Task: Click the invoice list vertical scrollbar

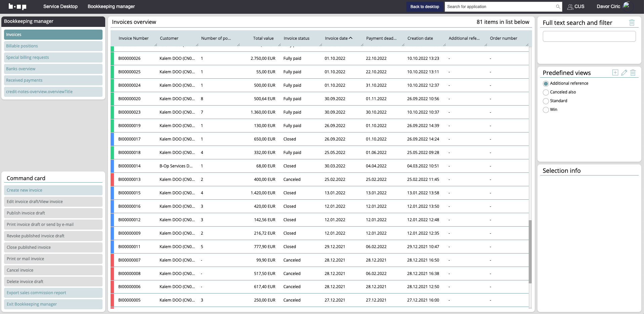Action: tap(530, 251)
